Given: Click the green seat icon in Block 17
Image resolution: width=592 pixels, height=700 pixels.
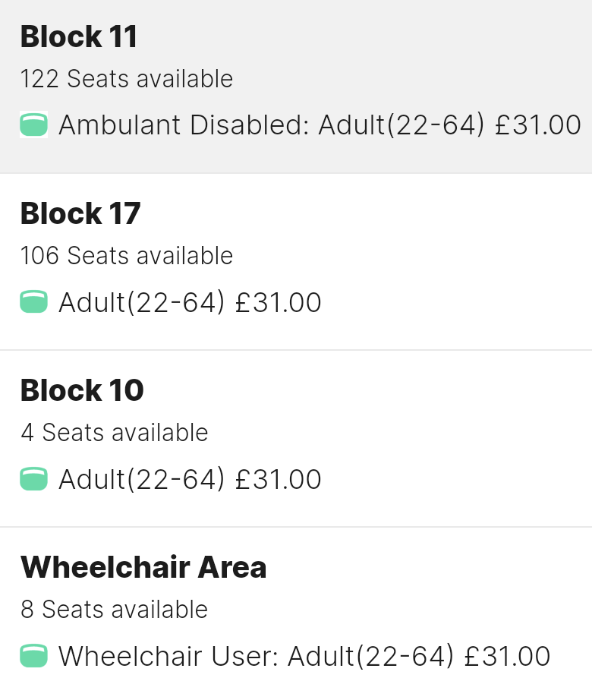Looking at the screenshot, I should (x=34, y=301).
